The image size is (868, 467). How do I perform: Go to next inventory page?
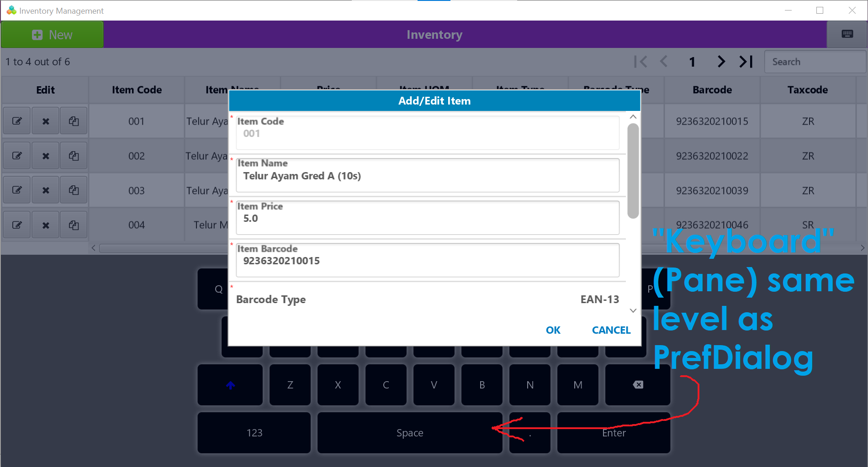click(x=721, y=62)
